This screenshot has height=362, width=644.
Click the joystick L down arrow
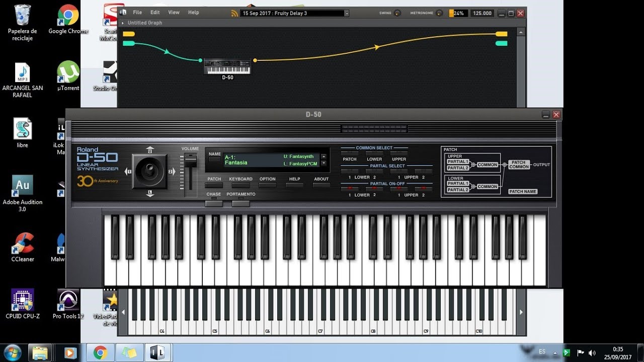click(x=149, y=193)
